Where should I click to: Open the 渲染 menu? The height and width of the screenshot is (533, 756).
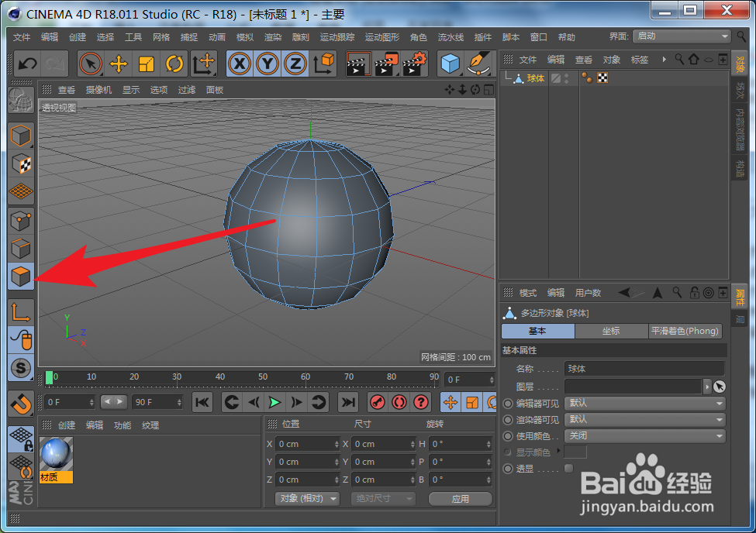(273, 37)
